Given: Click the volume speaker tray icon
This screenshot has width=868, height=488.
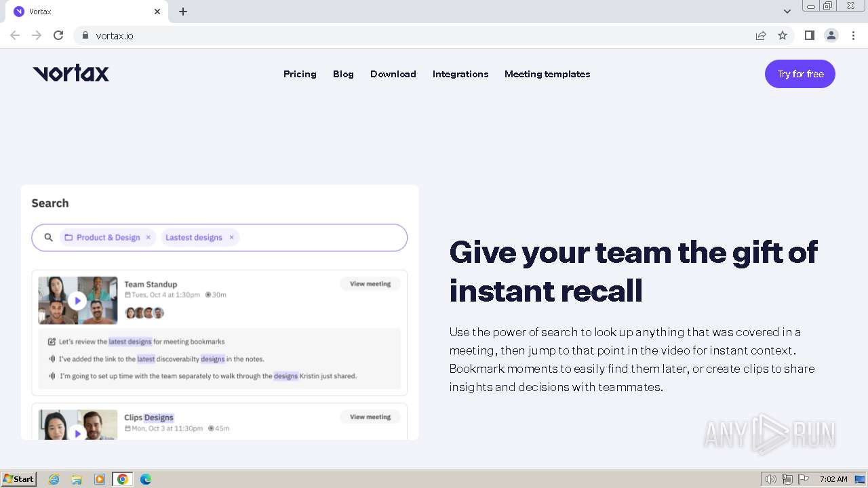Looking at the screenshot, I should pos(770,479).
